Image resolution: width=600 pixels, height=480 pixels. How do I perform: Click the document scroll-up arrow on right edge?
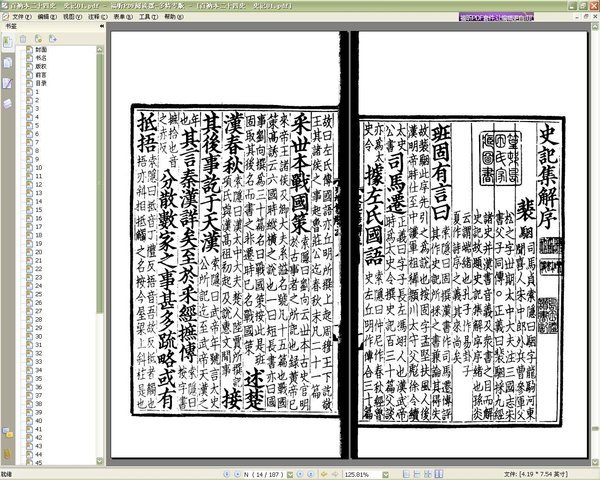click(595, 27)
